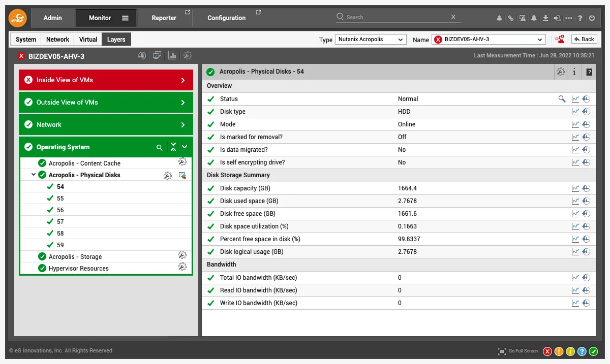610x364 pixels.
Task: Click the notification bell icon
Action: (534, 18)
